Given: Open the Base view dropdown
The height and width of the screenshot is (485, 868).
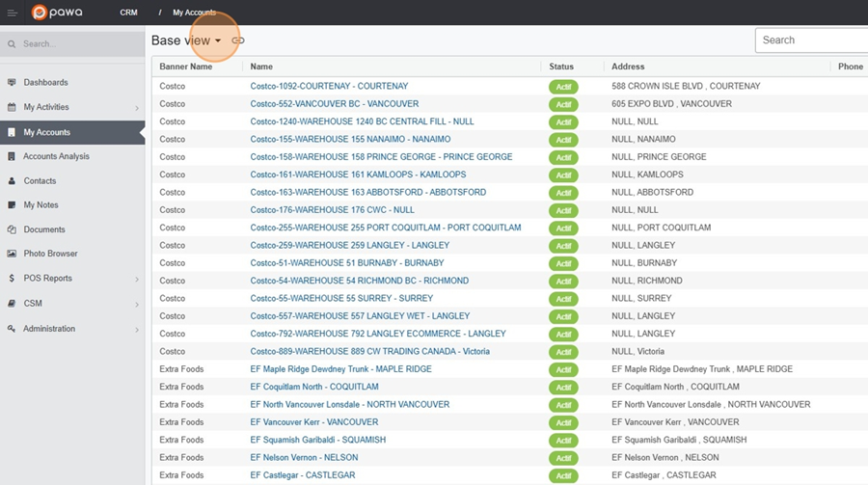Looking at the screenshot, I should [x=186, y=40].
